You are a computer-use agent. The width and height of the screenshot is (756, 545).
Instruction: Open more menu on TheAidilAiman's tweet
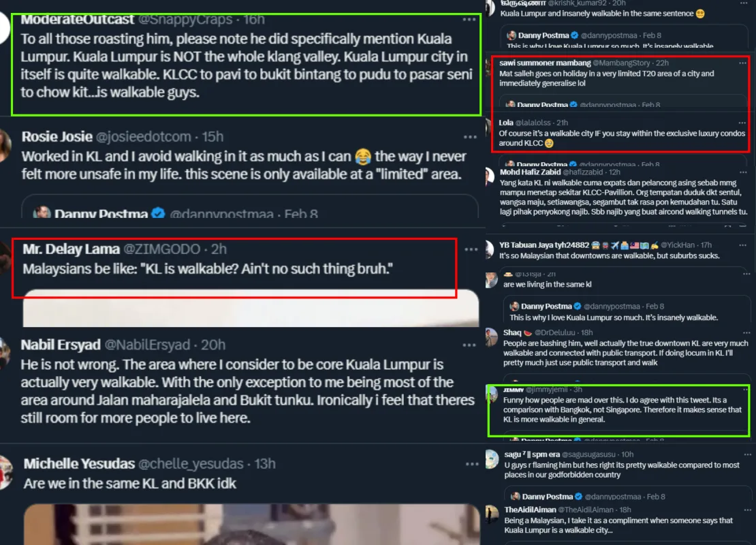click(747, 510)
